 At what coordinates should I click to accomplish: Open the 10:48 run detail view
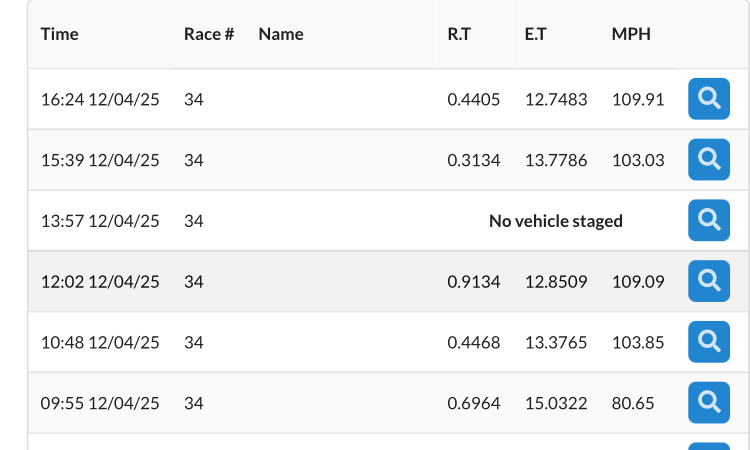(x=709, y=342)
